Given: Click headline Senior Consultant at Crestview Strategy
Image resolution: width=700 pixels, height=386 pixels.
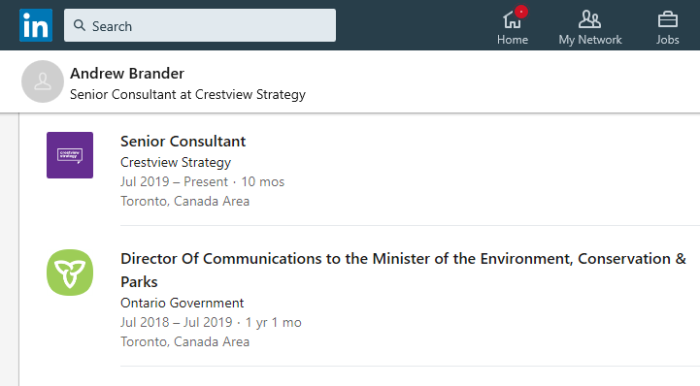Looking at the screenshot, I should tap(188, 95).
